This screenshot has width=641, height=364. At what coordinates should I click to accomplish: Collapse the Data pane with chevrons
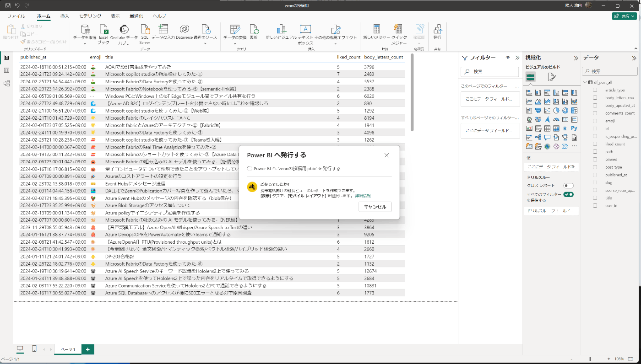tap(634, 58)
